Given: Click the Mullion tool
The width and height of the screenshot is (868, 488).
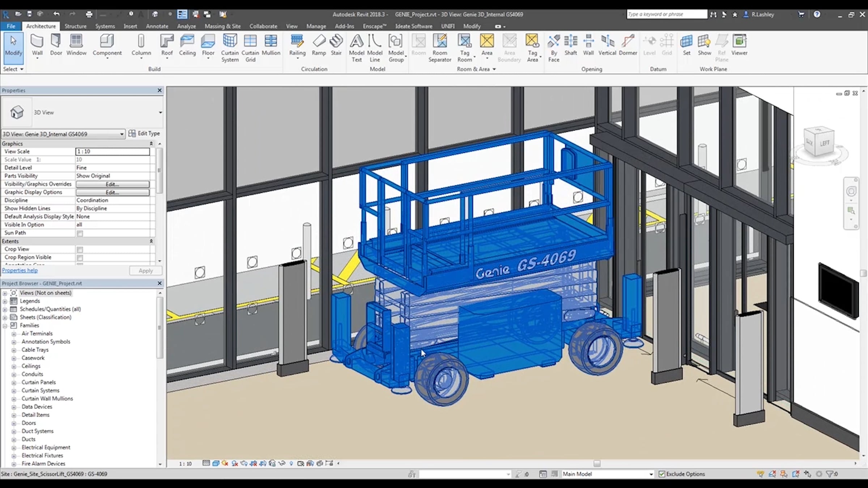Looking at the screenshot, I should (x=271, y=45).
